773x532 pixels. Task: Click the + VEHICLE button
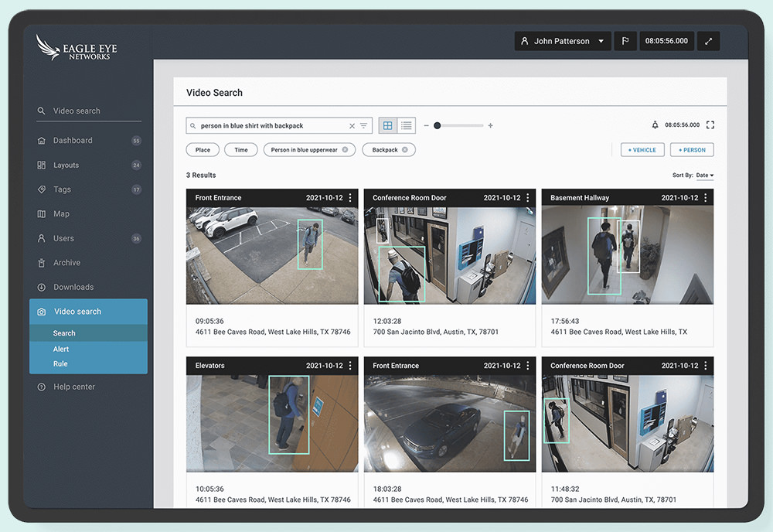tap(642, 150)
